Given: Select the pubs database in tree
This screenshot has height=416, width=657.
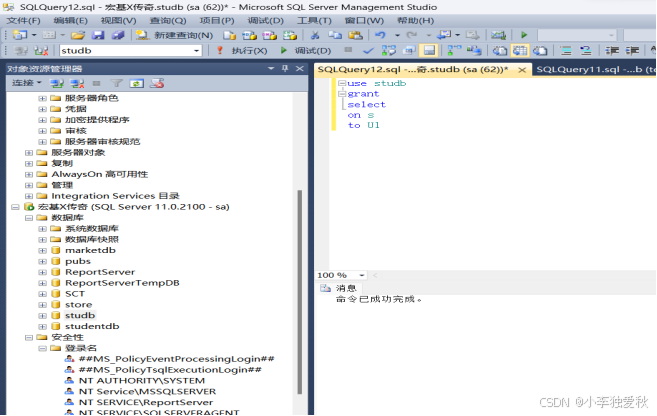Looking at the screenshot, I should (x=78, y=261).
